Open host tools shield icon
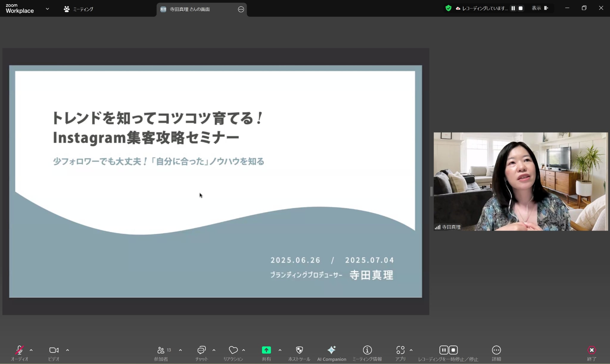610x364 pixels. click(299, 350)
